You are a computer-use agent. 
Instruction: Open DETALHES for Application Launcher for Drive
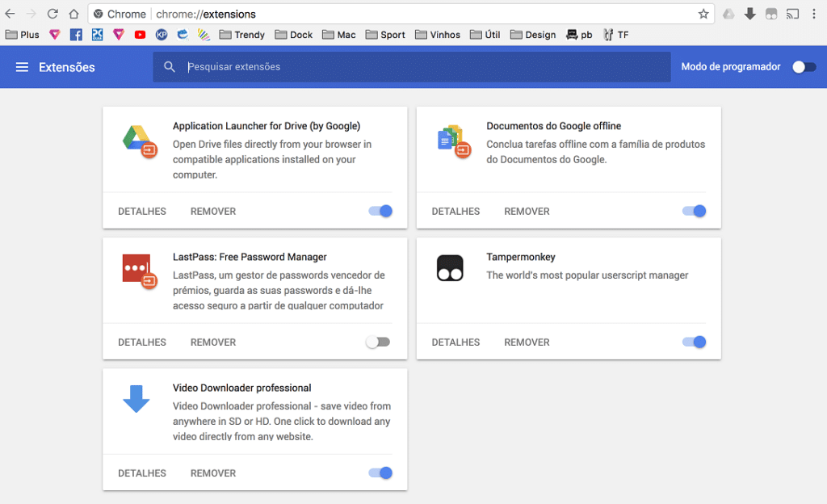[x=142, y=212]
